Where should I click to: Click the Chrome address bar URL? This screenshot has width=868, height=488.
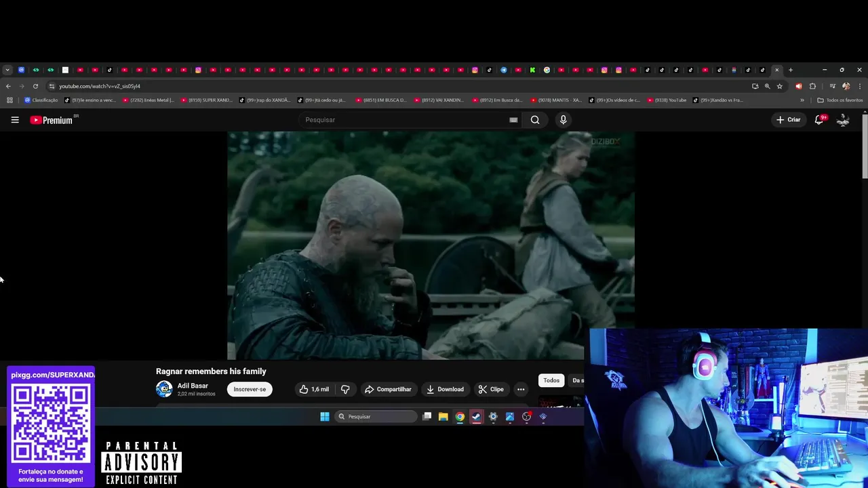(100, 86)
